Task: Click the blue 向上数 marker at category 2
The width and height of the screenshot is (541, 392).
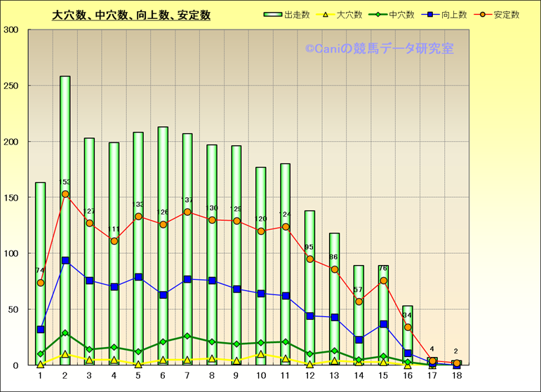Action: coord(65,260)
